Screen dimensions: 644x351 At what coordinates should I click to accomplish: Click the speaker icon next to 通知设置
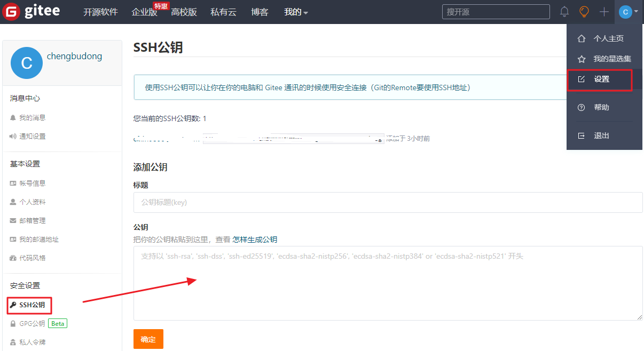point(13,136)
